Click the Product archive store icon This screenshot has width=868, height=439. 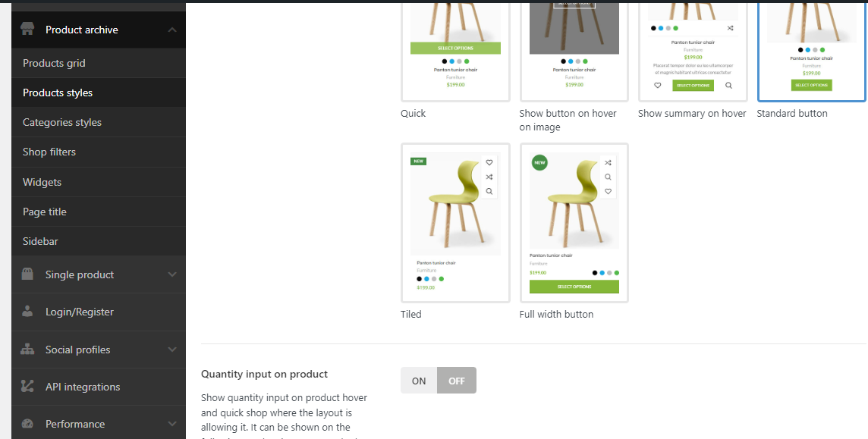click(x=27, y=30)
